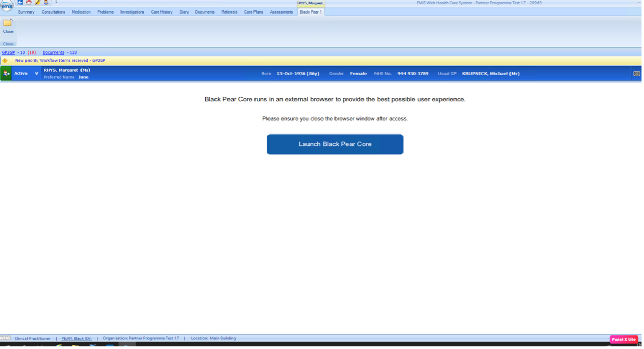
Task: Click the yellow pencil quick-access icon
Action: point(37,2)
